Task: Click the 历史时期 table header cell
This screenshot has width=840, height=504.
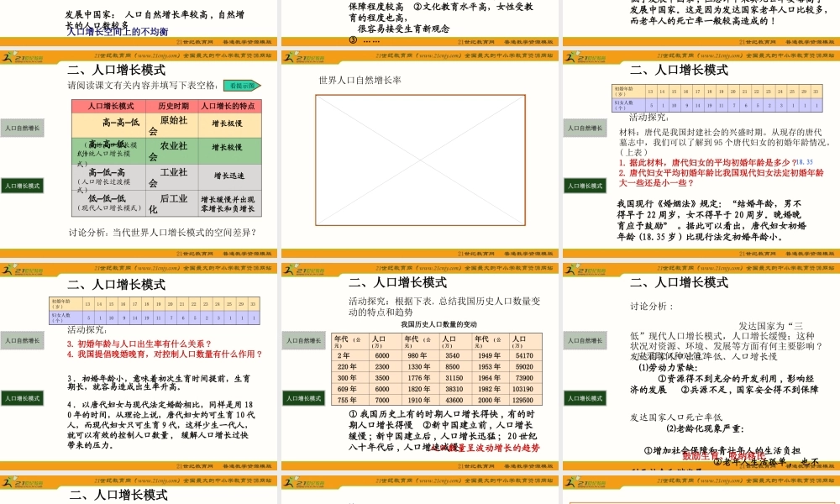Action: pos(172,106)
